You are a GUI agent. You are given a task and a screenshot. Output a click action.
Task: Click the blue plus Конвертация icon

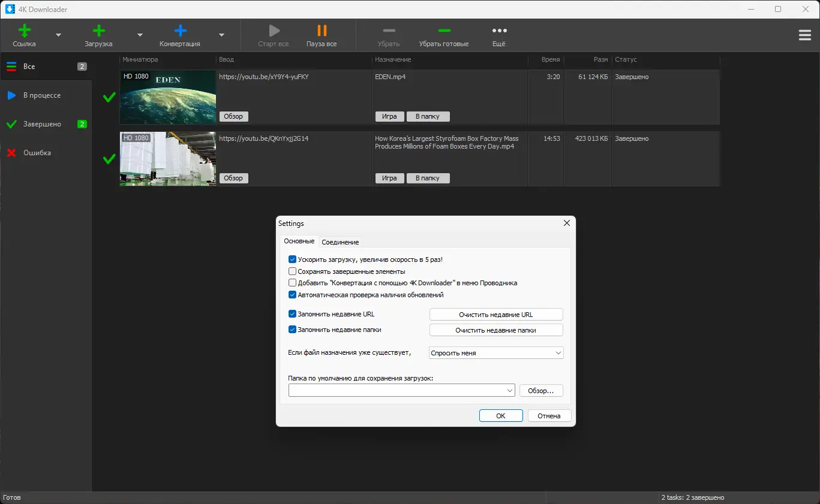pos(180,31)
